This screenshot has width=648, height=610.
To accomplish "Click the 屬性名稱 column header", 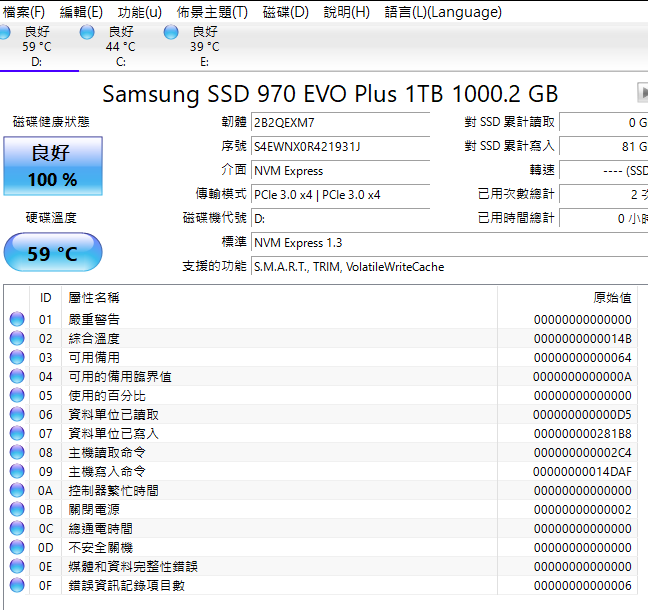I will click(x=279, y=298).
